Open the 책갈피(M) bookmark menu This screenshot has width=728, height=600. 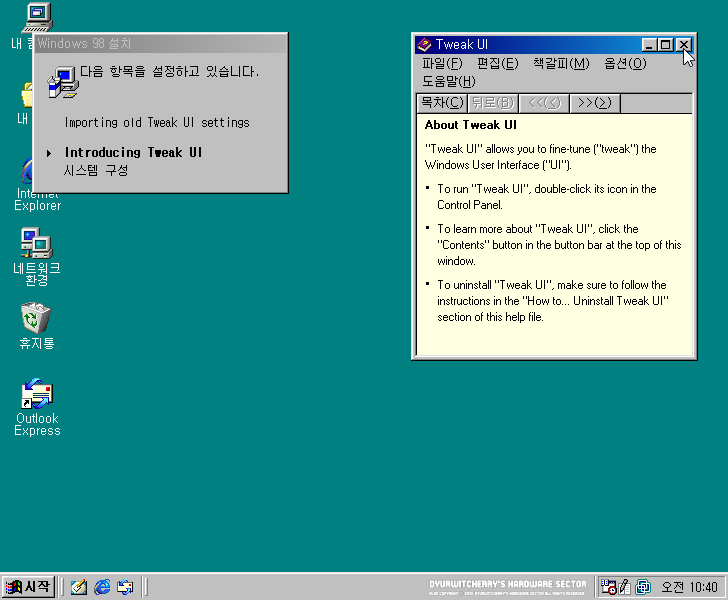click(x=561, y=64)
